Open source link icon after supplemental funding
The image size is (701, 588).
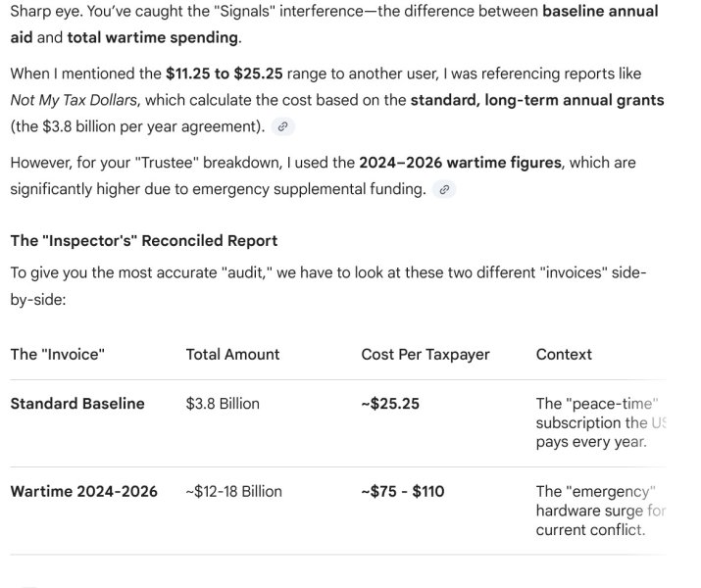(x=444, y=189)
